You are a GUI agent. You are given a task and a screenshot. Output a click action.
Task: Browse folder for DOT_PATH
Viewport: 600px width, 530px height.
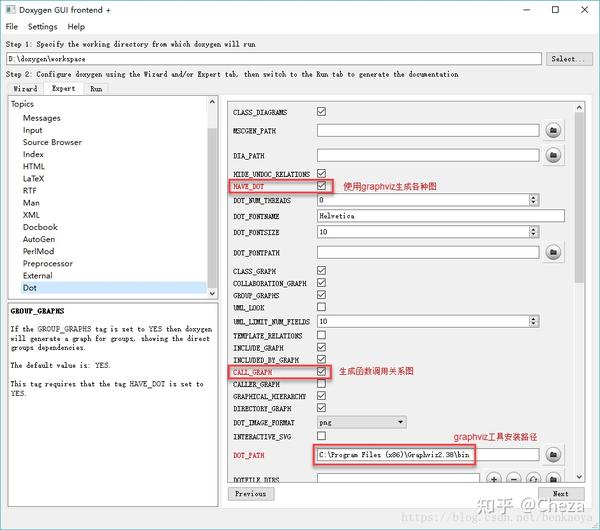click(x=553, y=455)
